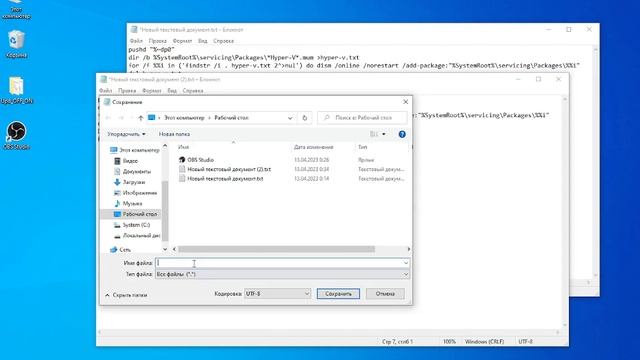Image resolution: width=640 pixels, height=360 pixels.
Task: Sort by the Имя column header
Action: (x=183, y=147)
